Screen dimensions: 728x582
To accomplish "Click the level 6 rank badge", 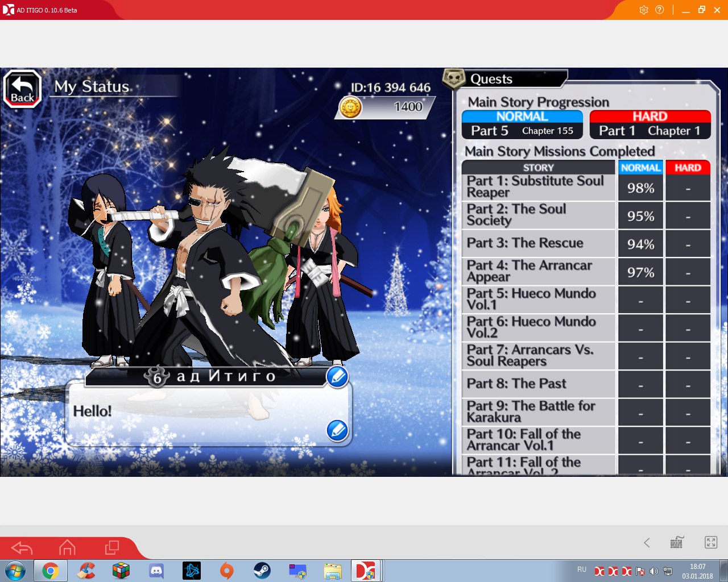I will (157, 377).
